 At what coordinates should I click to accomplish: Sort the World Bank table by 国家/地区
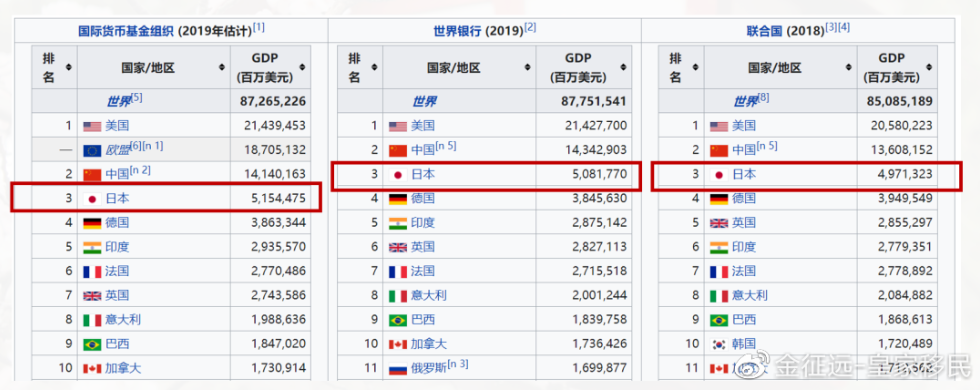[528, 67]
